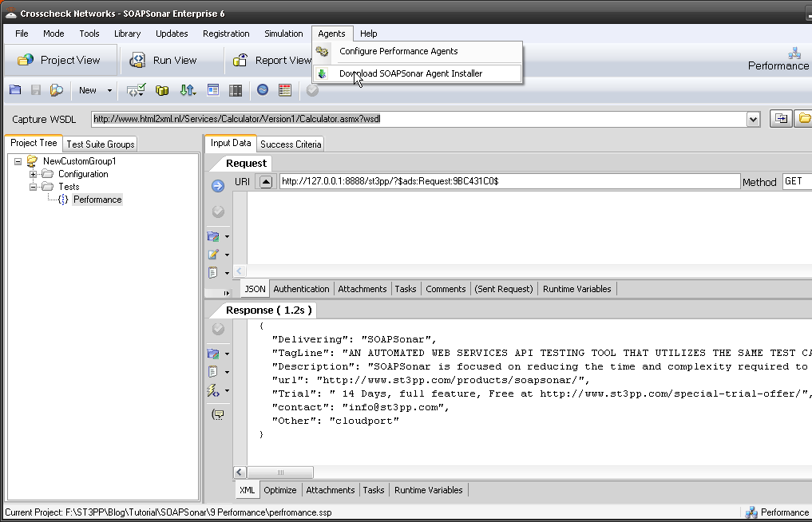812x522 pixels.
Task: Open dropdown arrow beside Request folder icon
Action: point(227,237)
